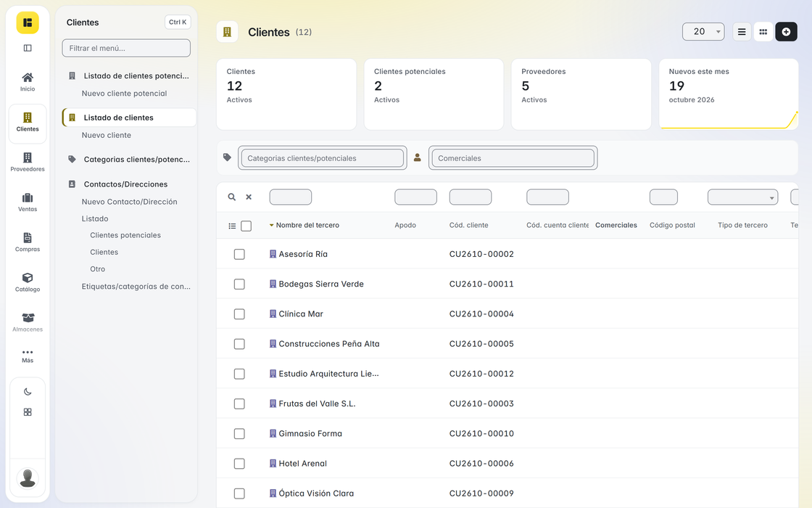Open Contactos/Direcciones menu entry
The height and width of the screenshot is (508, 812).
[126, 184]
